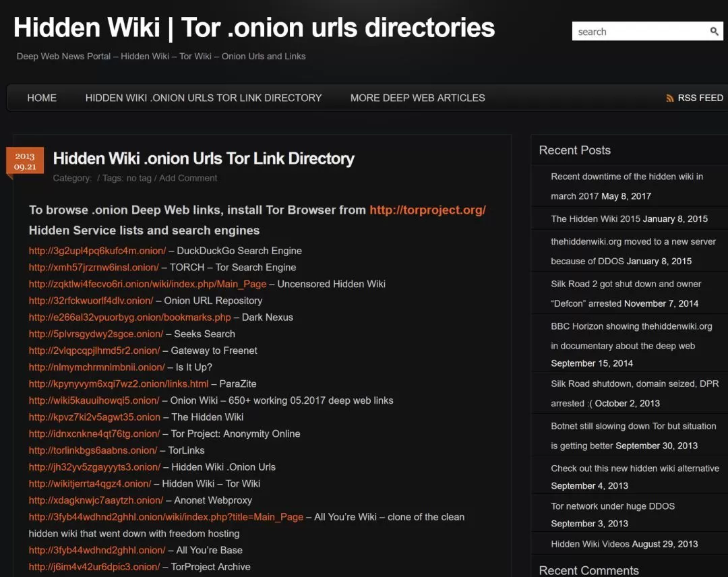Open the post title Hidden Wiki .onion Urls heading

204,158
